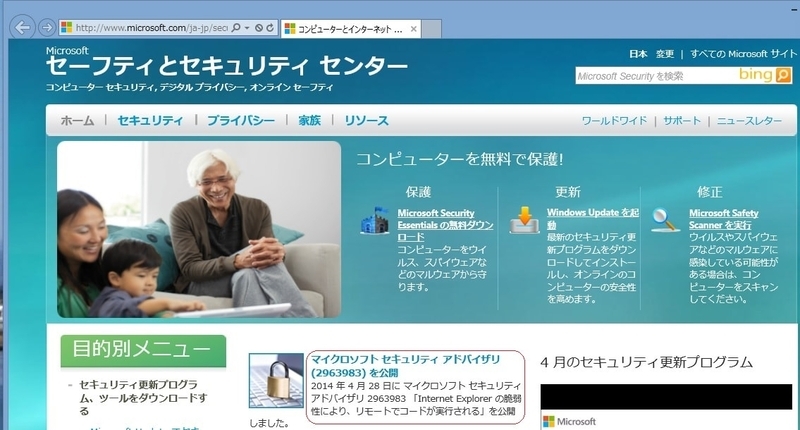
Task: Open a new blank tab
Action: 432,29
